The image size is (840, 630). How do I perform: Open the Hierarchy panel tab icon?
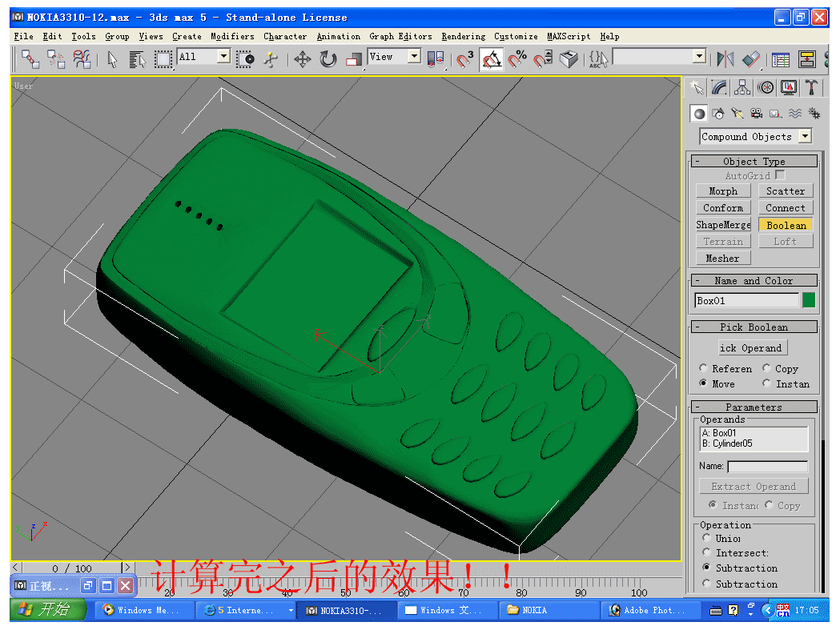pyautogui.click(x=742, y=87)
